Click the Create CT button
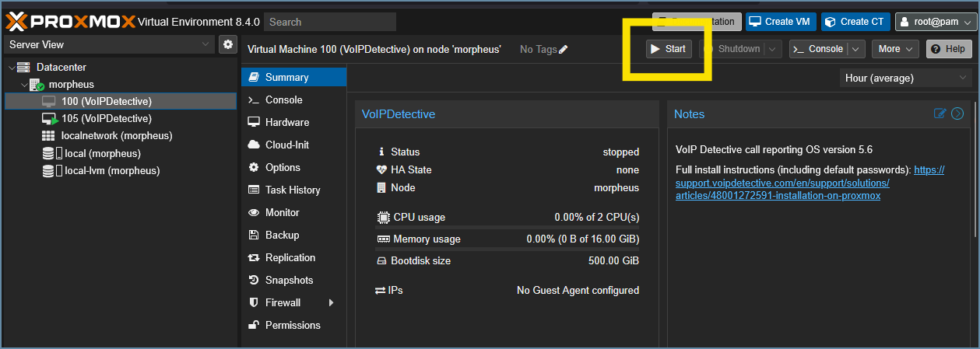Viewport: 980px width, 349px height. 856,22
